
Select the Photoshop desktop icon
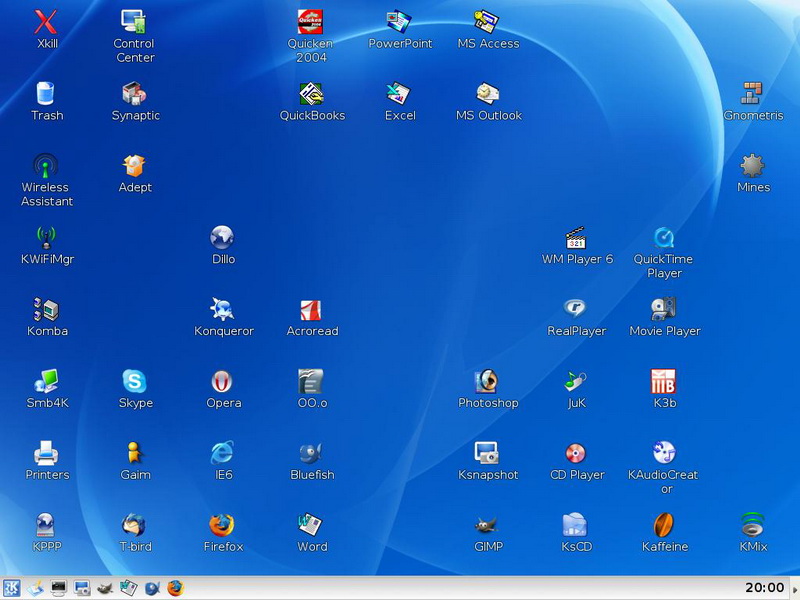click(x=487, y=382)
